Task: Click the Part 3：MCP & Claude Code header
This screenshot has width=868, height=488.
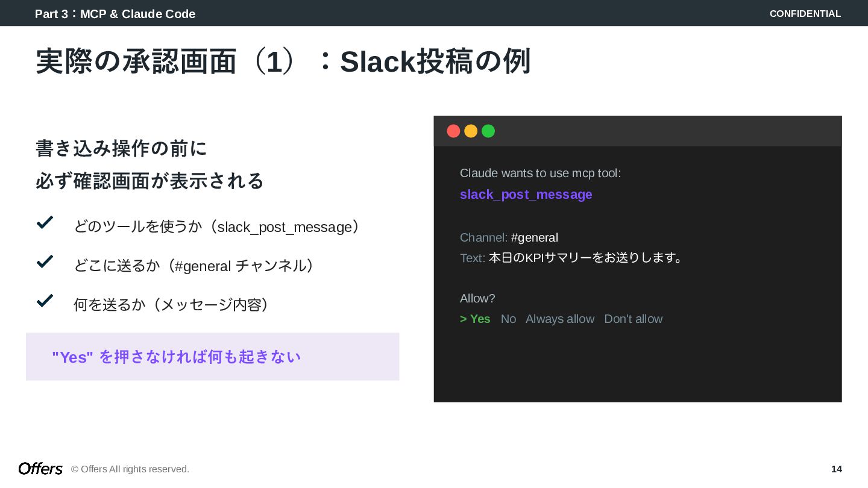Action: 115,14
